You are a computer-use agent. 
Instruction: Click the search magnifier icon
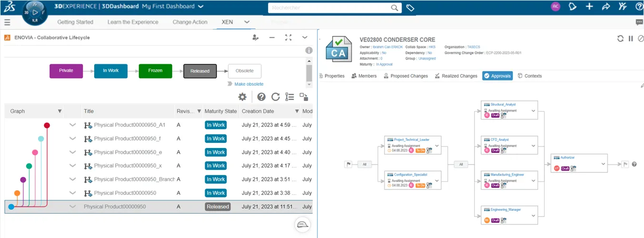point(395,8)
